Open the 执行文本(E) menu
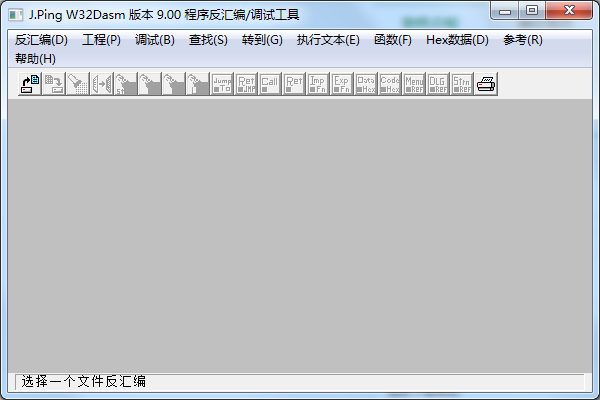600x400 pixels. (328, 40)
